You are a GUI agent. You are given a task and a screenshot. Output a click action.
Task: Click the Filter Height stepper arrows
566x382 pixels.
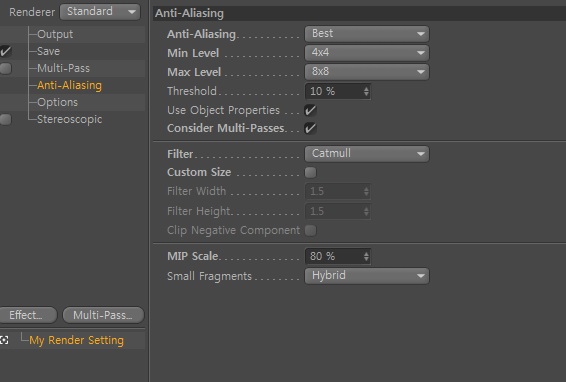point(366,211)
